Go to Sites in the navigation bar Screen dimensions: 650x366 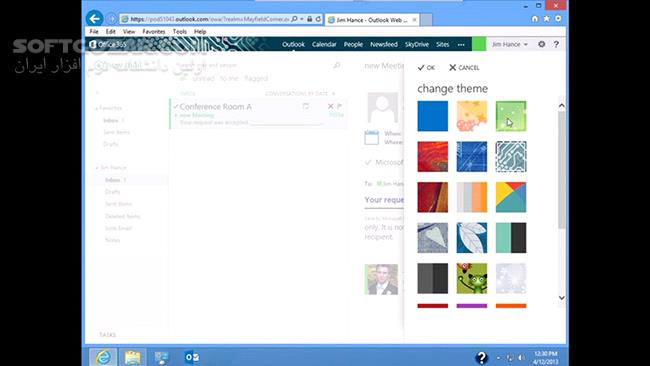(442, 44)
